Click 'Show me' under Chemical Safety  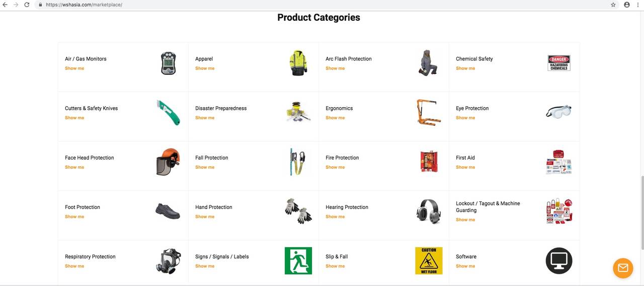(x=465, y=68)
